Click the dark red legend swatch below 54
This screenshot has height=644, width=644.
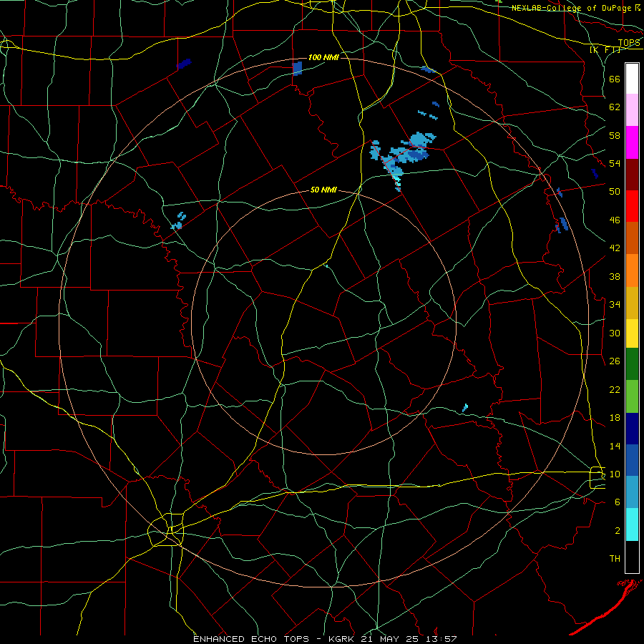(632, 174)
